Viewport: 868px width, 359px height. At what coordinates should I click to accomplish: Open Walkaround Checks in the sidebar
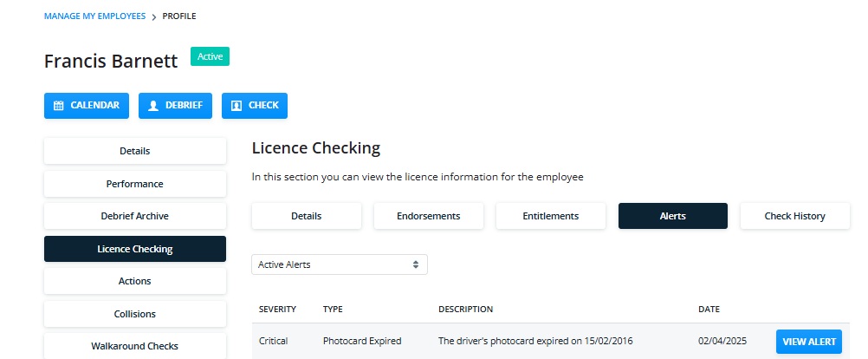(x=135, y=346)
